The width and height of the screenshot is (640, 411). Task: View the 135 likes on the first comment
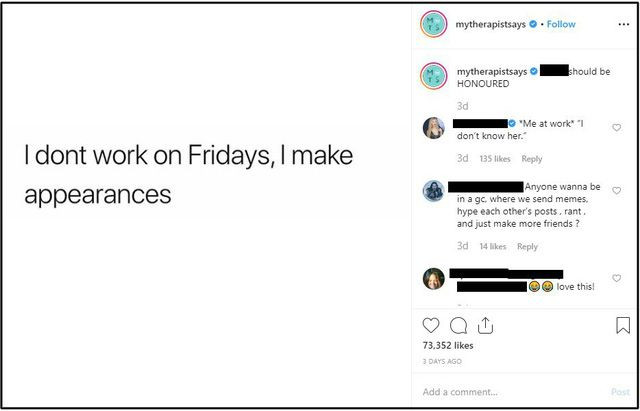[495, 158]
